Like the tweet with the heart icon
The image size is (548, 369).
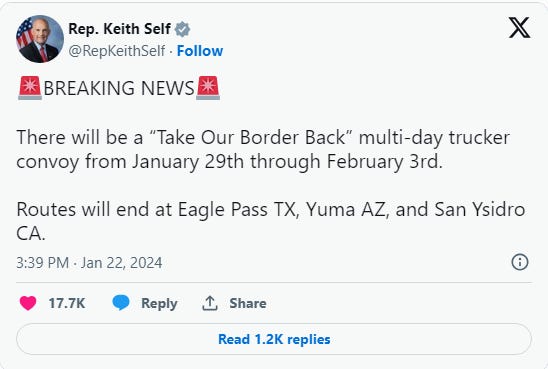coord(28,303)
